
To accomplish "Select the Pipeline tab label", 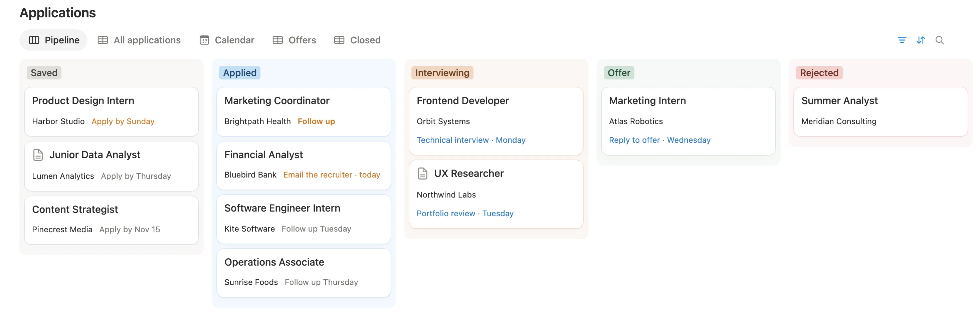I will click(x=62, y=40).
